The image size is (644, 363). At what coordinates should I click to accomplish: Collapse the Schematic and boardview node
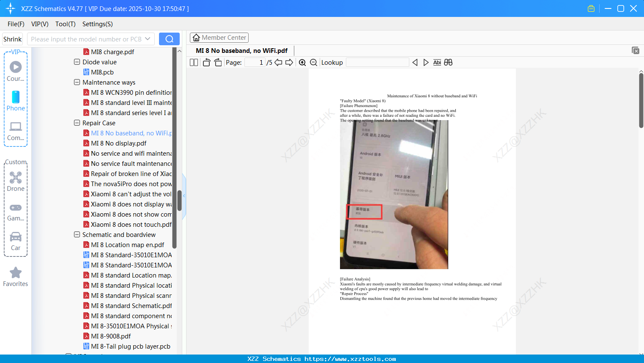(77, 234)
